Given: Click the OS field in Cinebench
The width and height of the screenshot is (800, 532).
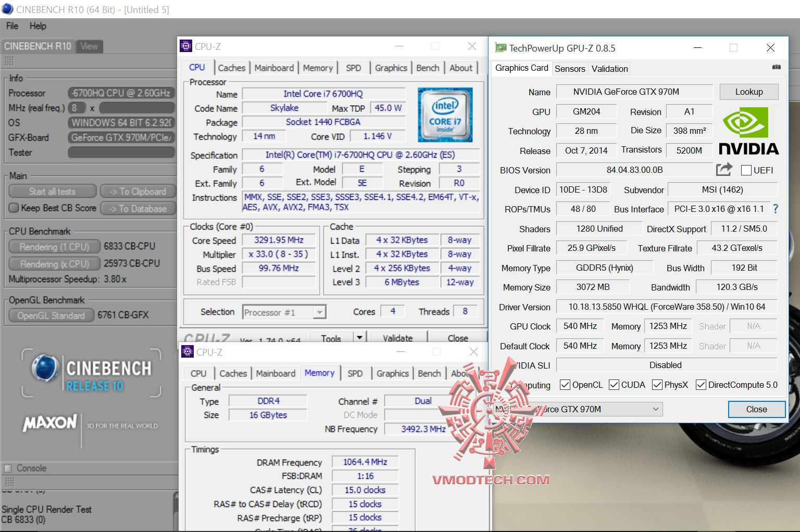Looking at the screenshot, I should 121,123.
